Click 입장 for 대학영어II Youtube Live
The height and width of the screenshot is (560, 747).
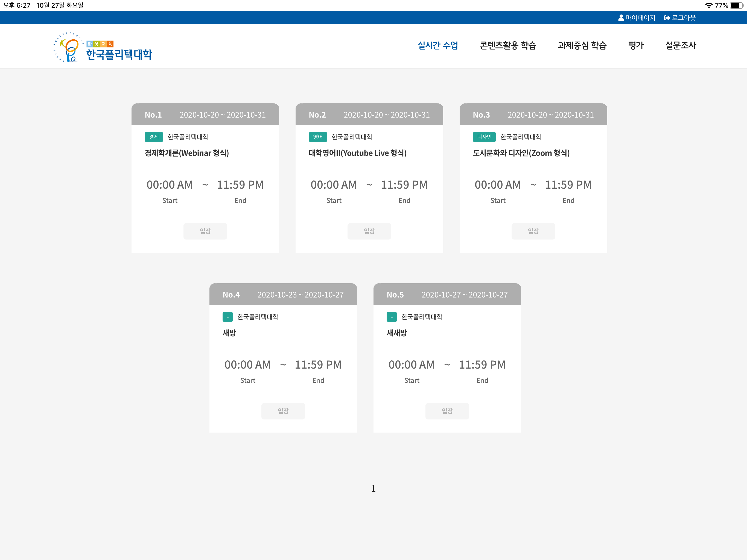(x=369, y=231)
